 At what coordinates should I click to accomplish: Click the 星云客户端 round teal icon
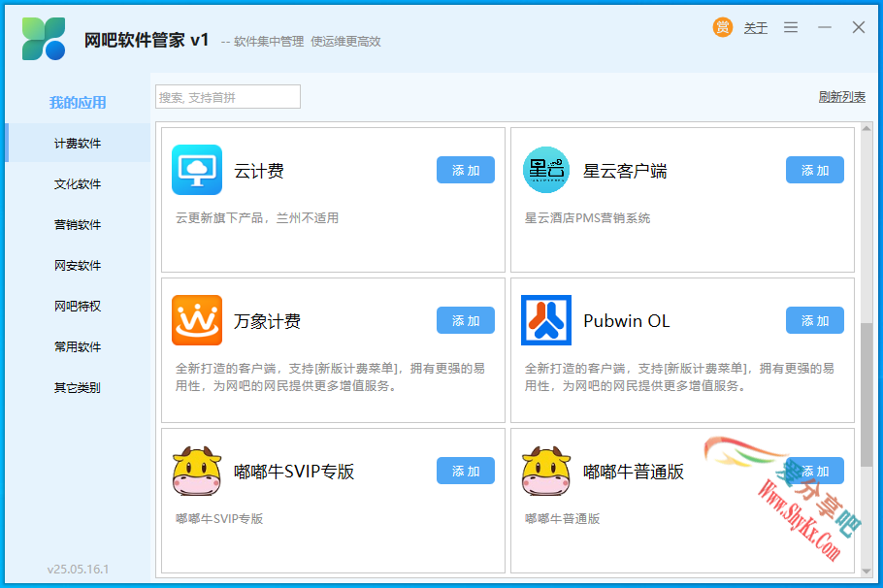[x=545, y=170]
